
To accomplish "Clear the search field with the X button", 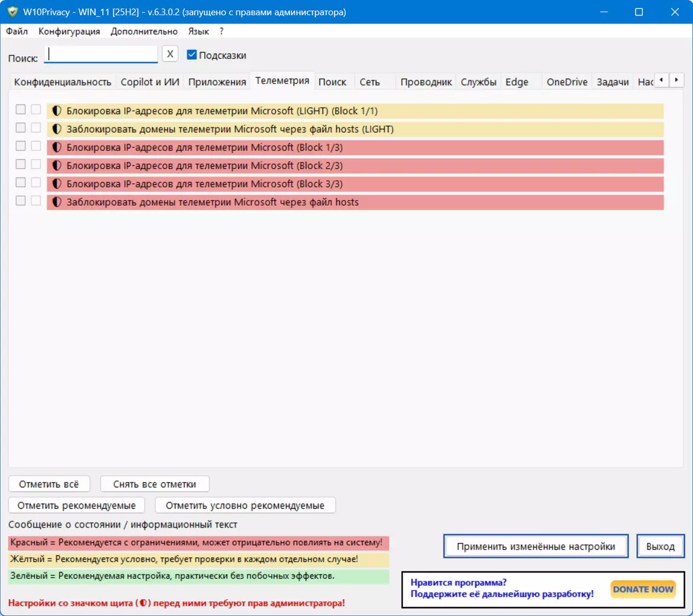I will pos(170,54).
